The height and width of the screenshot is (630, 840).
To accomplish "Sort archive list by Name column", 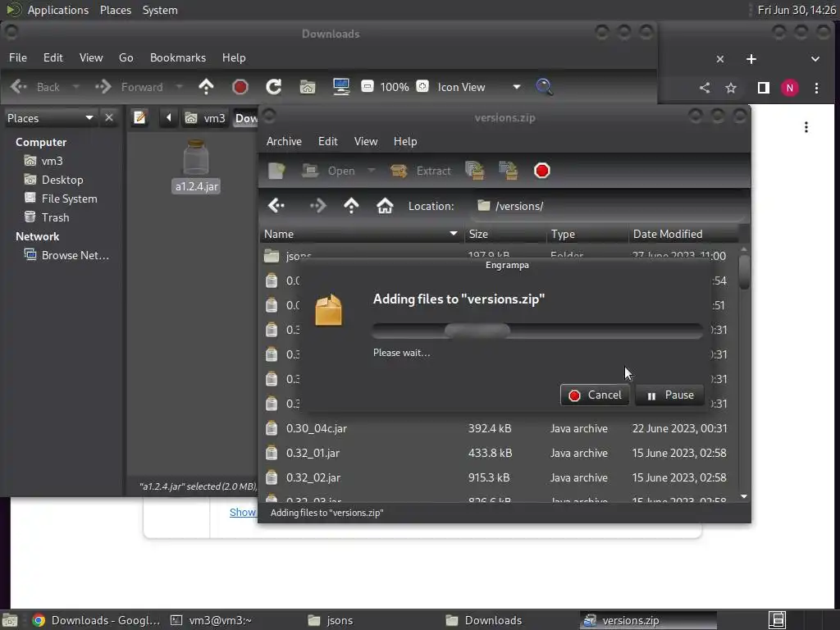I will 361,234.
